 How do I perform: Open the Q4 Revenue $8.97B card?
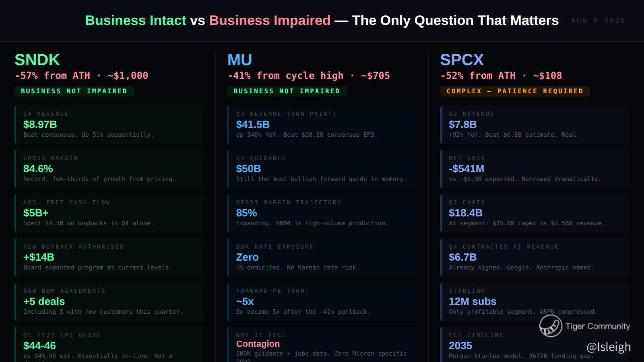(x=109, y=125)
